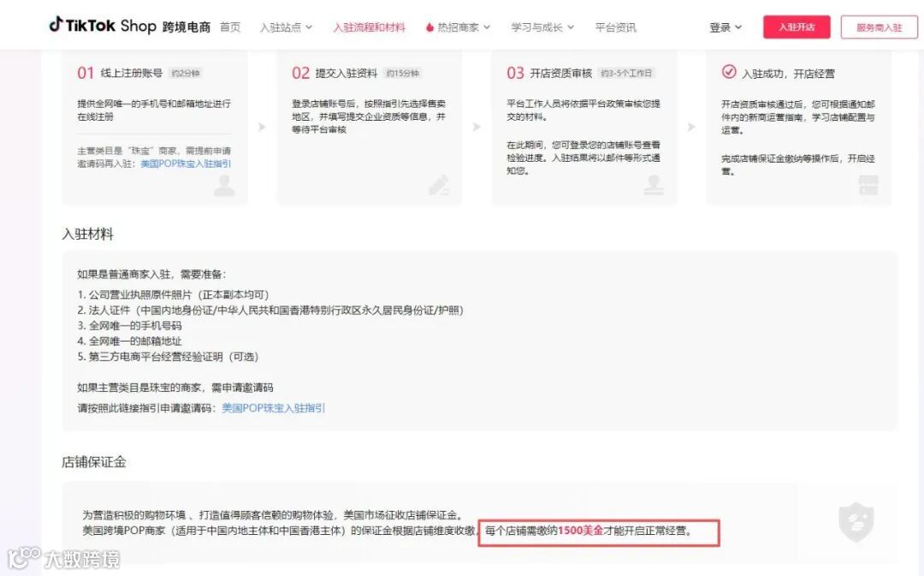Image resolution: width=924 pixels, height=576 pixels.
Task: Open the 首页 navigation item
Action: [230, 27]
